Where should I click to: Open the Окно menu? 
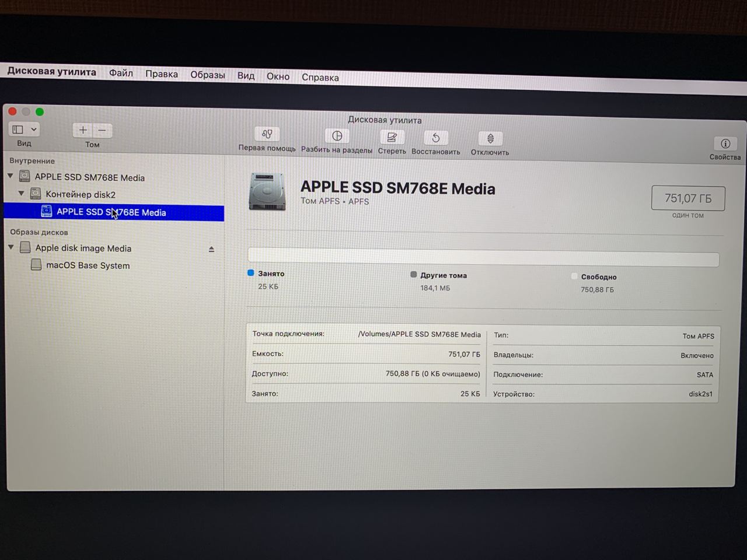click(278, 76)
